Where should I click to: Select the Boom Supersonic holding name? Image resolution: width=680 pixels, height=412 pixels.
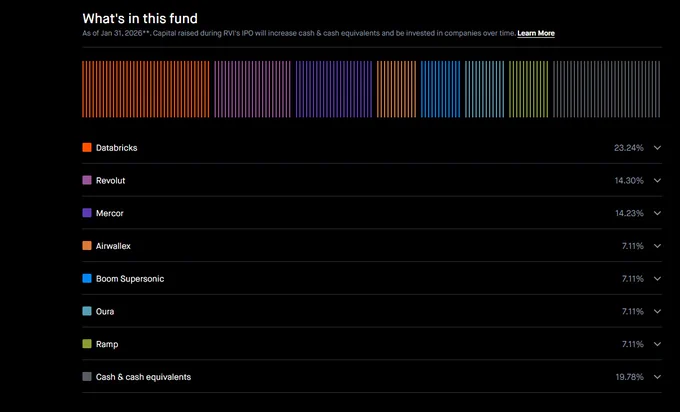(130, 279)
